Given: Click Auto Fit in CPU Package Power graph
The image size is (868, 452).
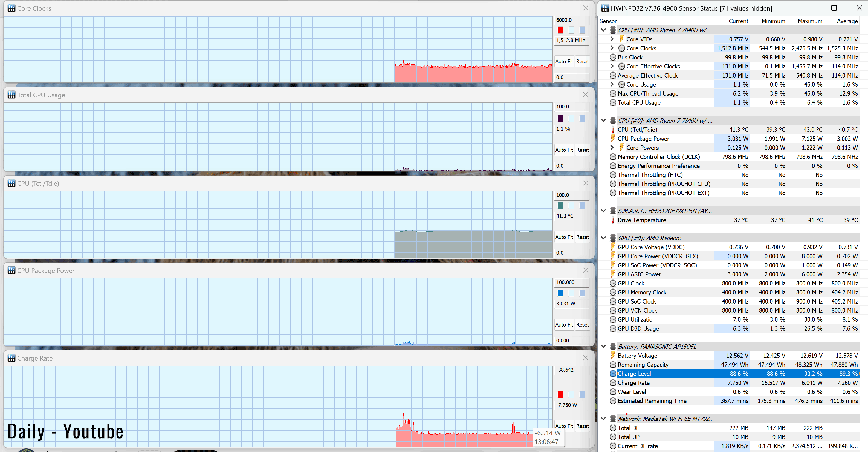Looking at the screenshot, I should tap(564, 325).
